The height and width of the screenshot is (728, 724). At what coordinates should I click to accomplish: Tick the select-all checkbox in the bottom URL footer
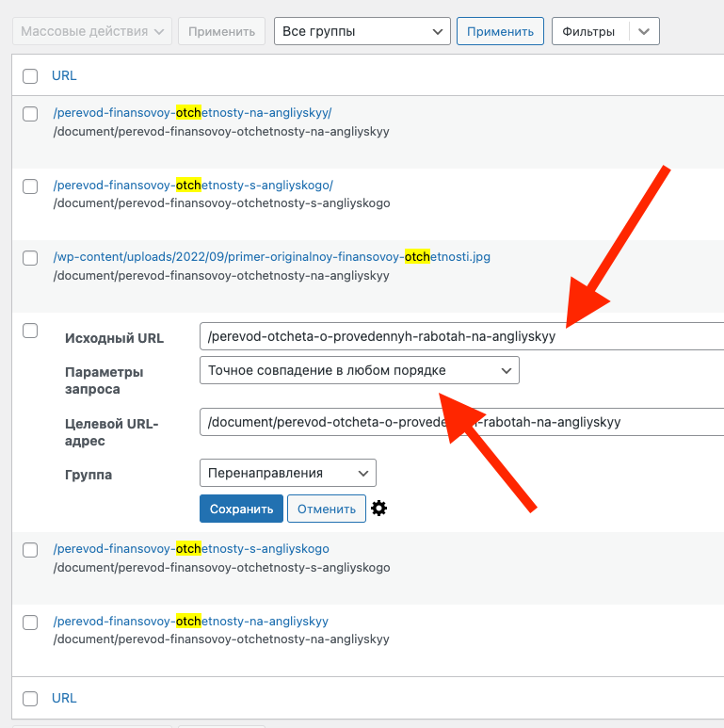30,698
